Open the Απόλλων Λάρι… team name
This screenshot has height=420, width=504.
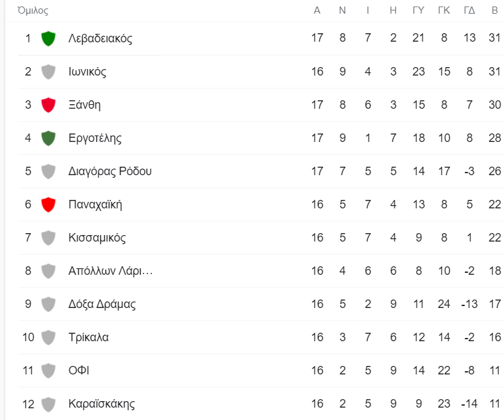(110, 271)
